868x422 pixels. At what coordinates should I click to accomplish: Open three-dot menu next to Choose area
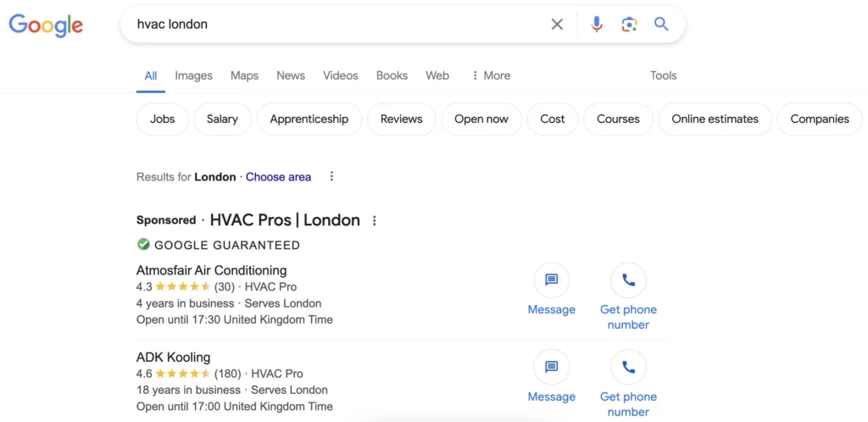[x=331, y=176]
